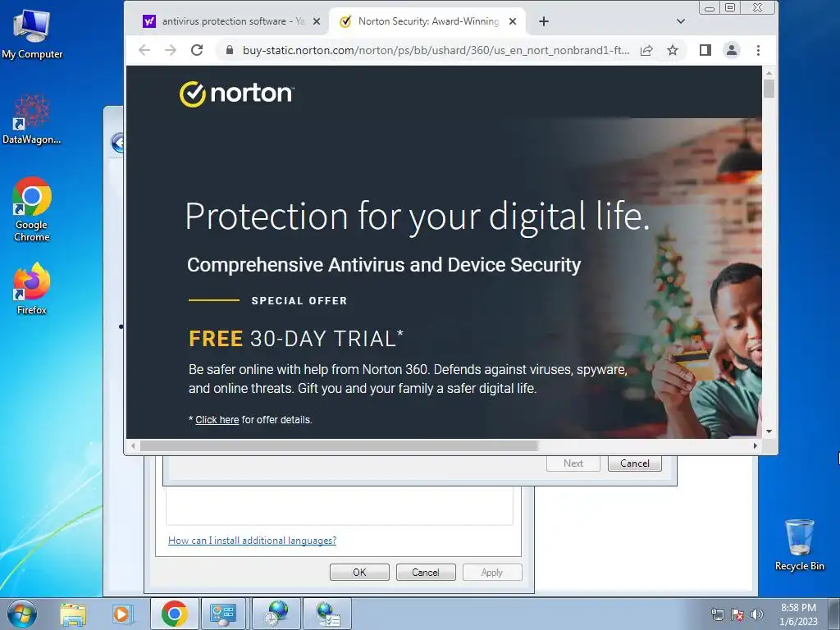Click FREE 30-DAY TRIAL heading
Viewport: 840px width, 630px height.
[295, 339]
